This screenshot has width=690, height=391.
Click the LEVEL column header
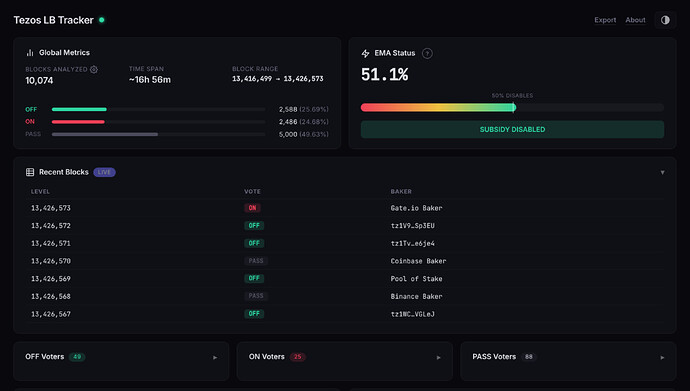coord(40,191)
